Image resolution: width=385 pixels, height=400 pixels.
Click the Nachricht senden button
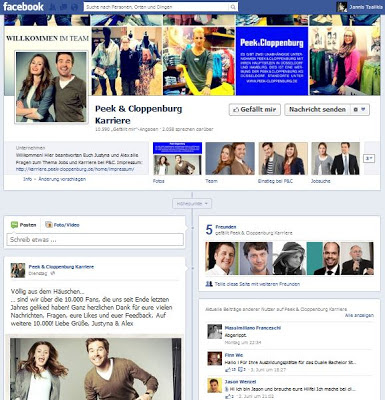[317, 109]
